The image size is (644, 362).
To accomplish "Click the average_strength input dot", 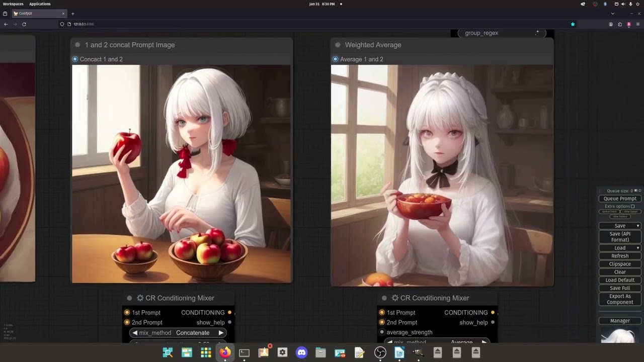I will point(382,332).
